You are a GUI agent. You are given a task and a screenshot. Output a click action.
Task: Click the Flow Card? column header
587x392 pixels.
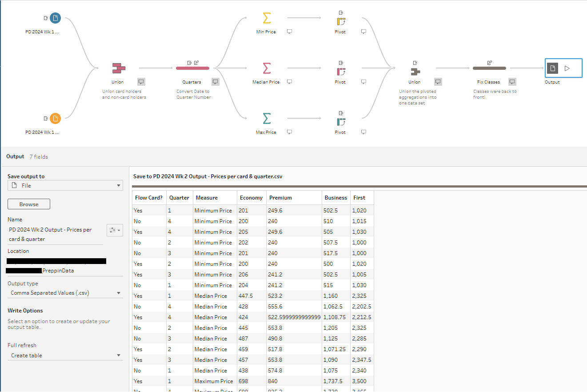pos(149,198)
